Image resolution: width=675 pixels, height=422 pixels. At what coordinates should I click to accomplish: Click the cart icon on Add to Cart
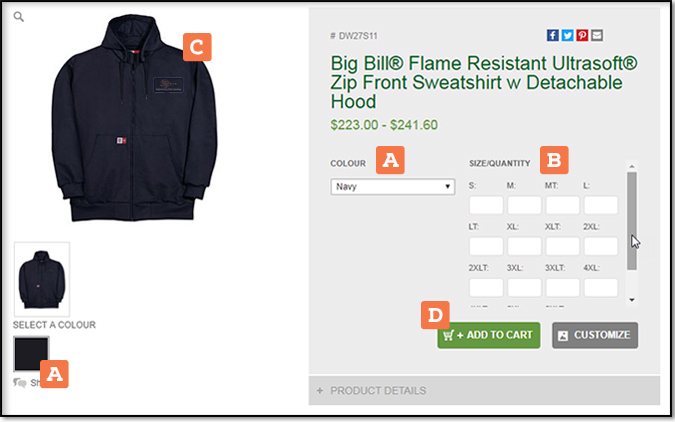(448, 335)
